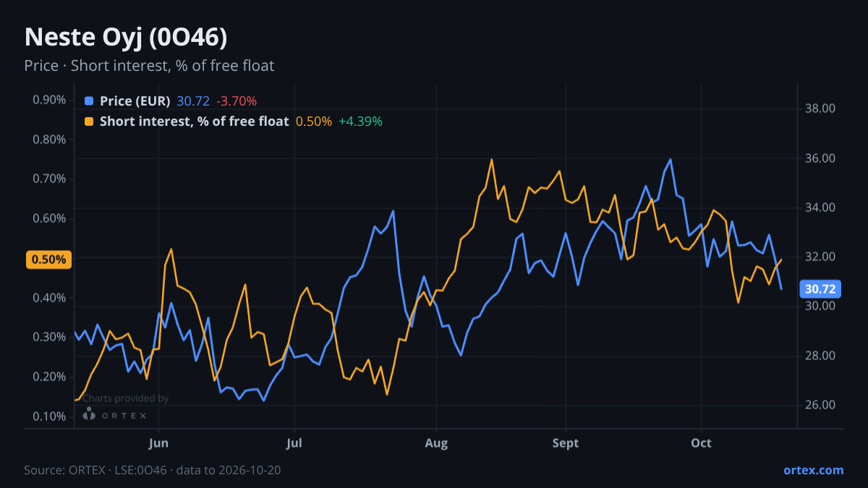Screen dimensions: 868x488
Task: Click the orange Short interest legend swatch
Action: point(89,121)
